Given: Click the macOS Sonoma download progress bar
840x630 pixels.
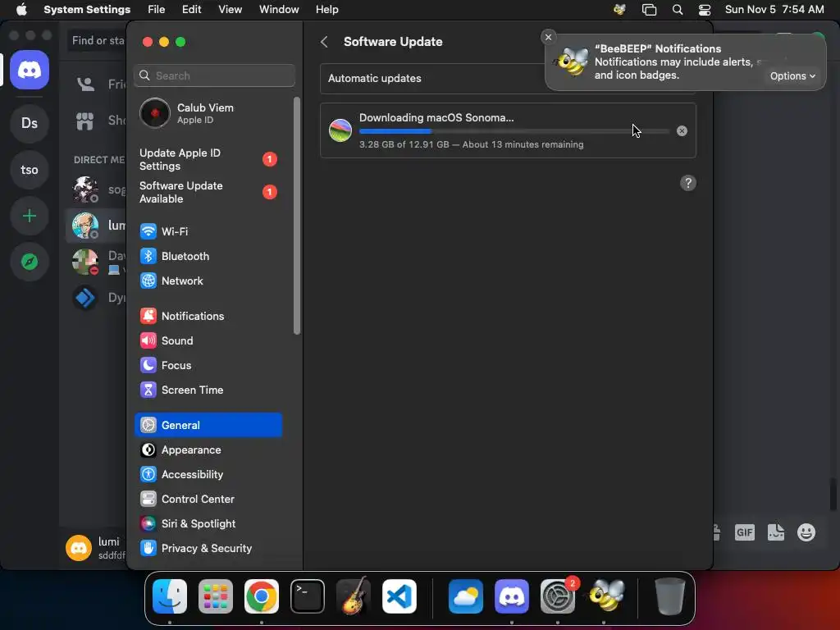Looking at the screenshot, I should (x=514, y=131).
